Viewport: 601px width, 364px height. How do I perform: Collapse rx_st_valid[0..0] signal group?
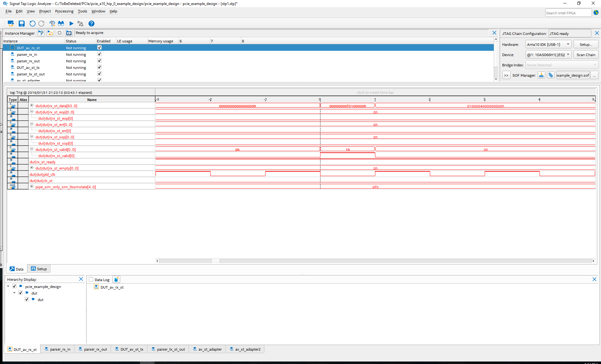pos(31,149)
